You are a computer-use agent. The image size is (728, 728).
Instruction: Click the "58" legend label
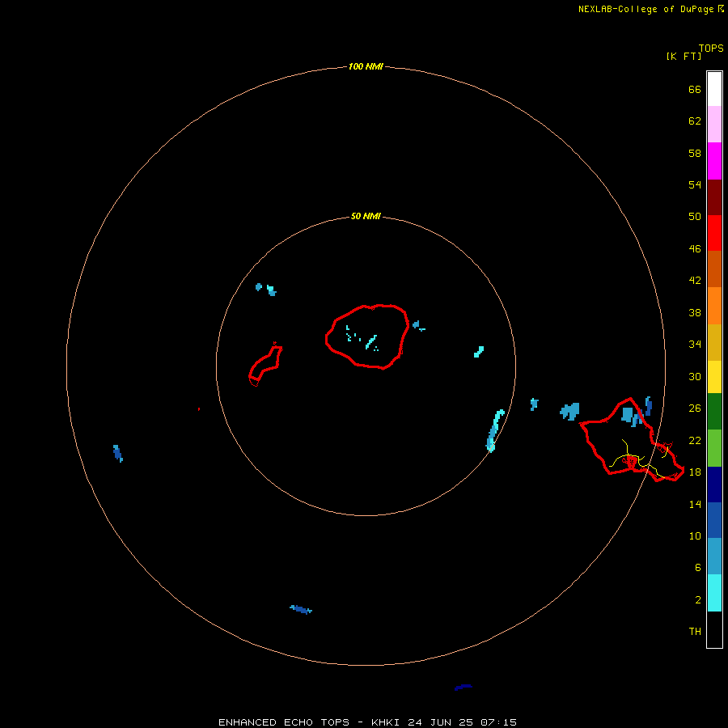pos(695,153)
